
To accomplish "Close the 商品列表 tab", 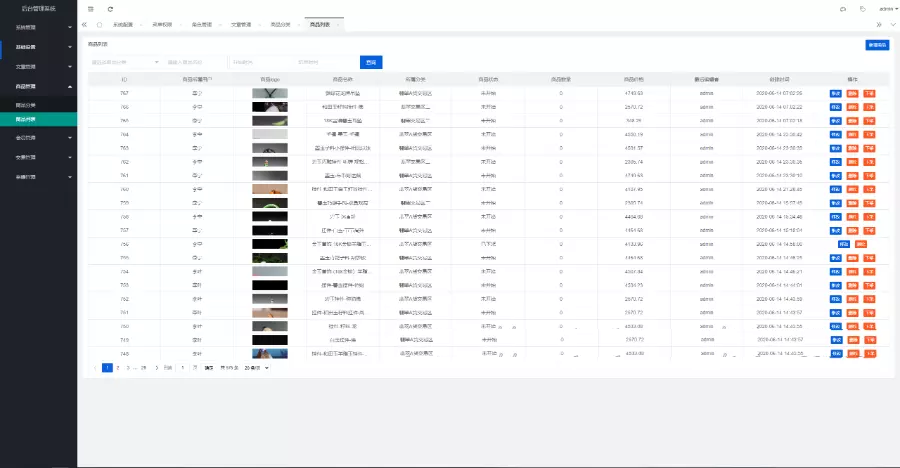I will [340, 24].
